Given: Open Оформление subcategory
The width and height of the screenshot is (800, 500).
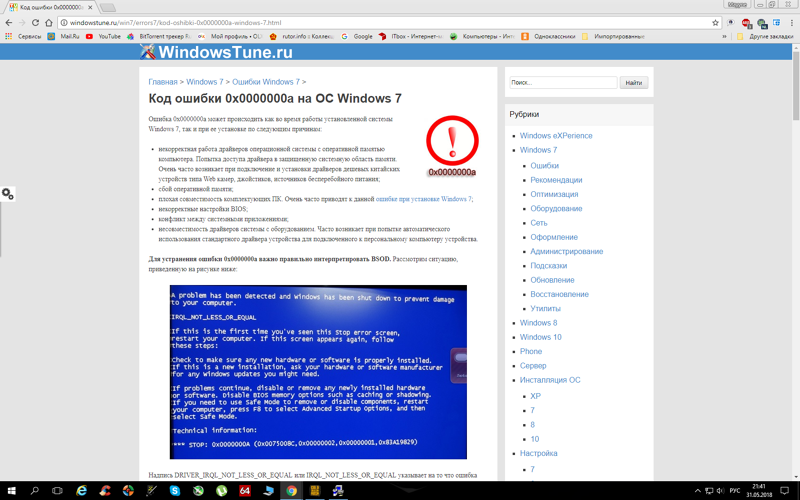Looking at the screenshot, I should pyautogui.click(x=554, y=237).
